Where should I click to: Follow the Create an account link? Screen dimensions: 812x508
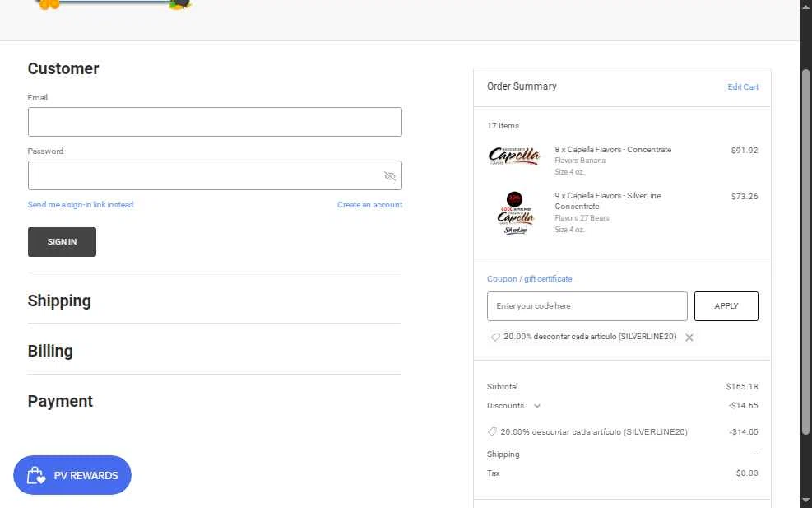pyautogui.click(x=369, y=205)
